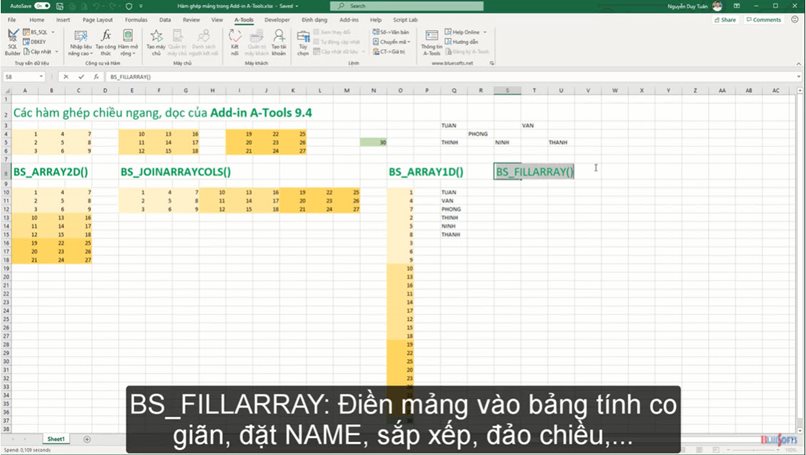
Task: Click column header S
Action: point(507,90)
